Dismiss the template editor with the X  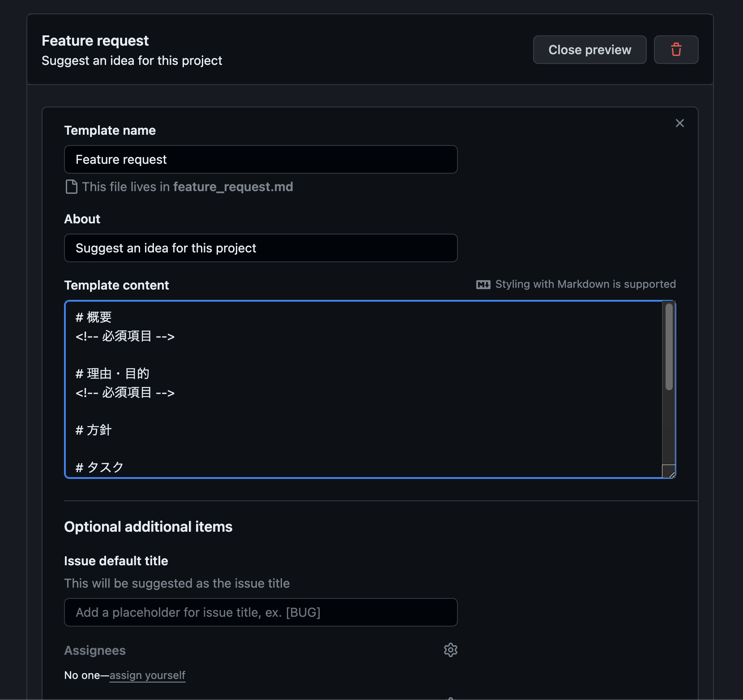point(679,123)
